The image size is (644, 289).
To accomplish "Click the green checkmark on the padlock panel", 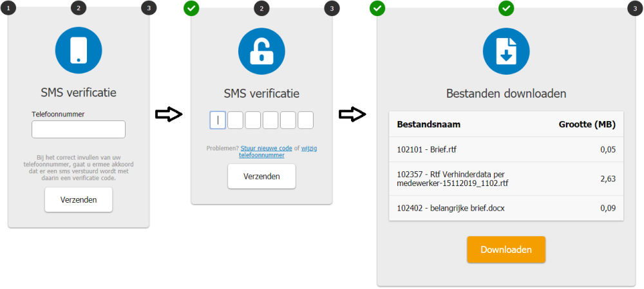I will pyautogui.click(x=191, y=8).
